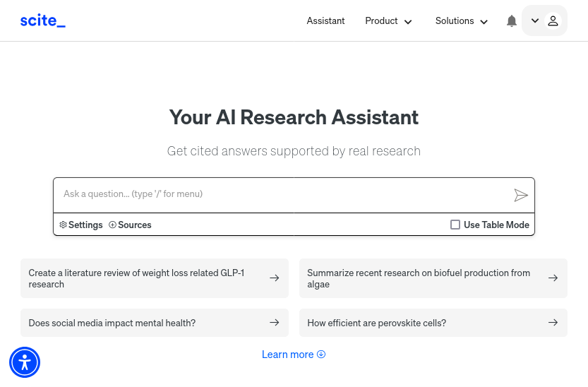Click the Sources plus icon
This screenshot has width=588, height=387.
pos(112,225)
